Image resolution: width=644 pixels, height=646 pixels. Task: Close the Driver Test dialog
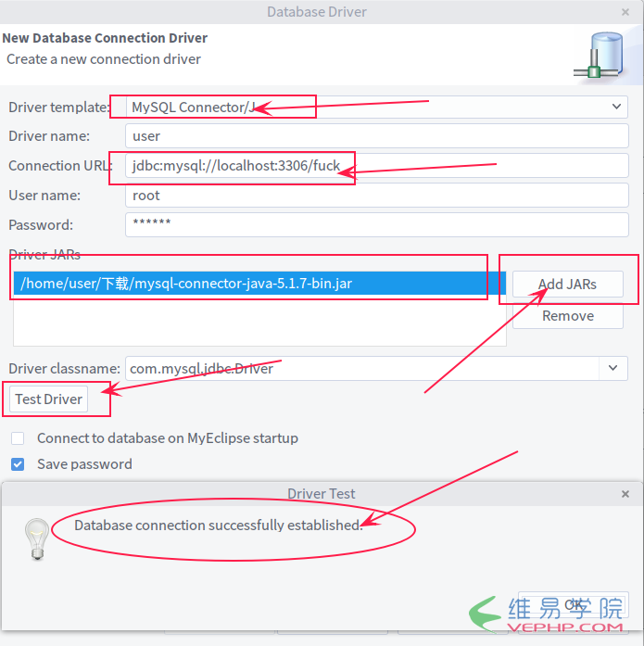click(625, 494)
